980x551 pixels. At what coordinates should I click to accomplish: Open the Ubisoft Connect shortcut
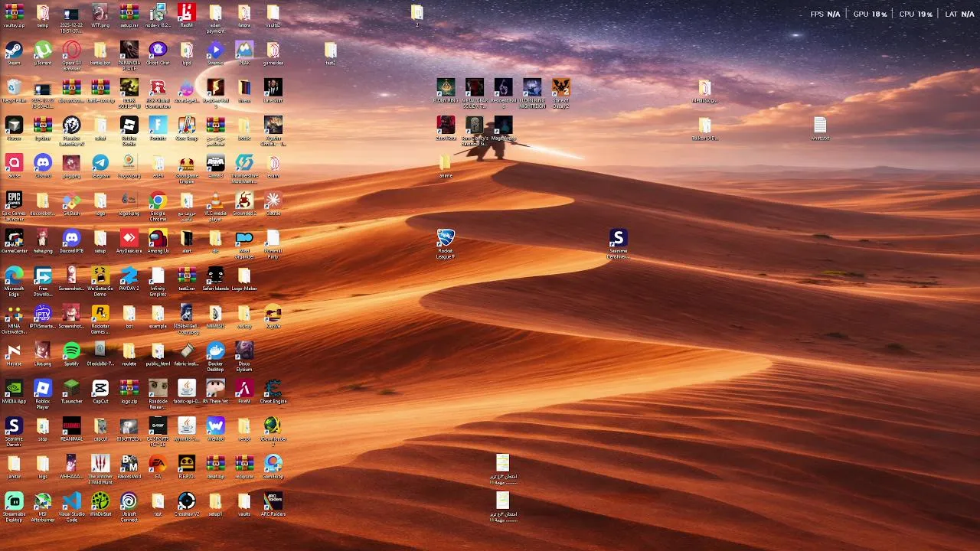coord(129,505)
